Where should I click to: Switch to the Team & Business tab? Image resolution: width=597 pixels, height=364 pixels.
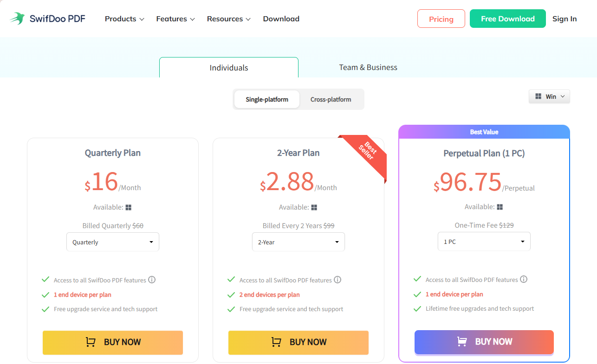(x=368, y=67)
